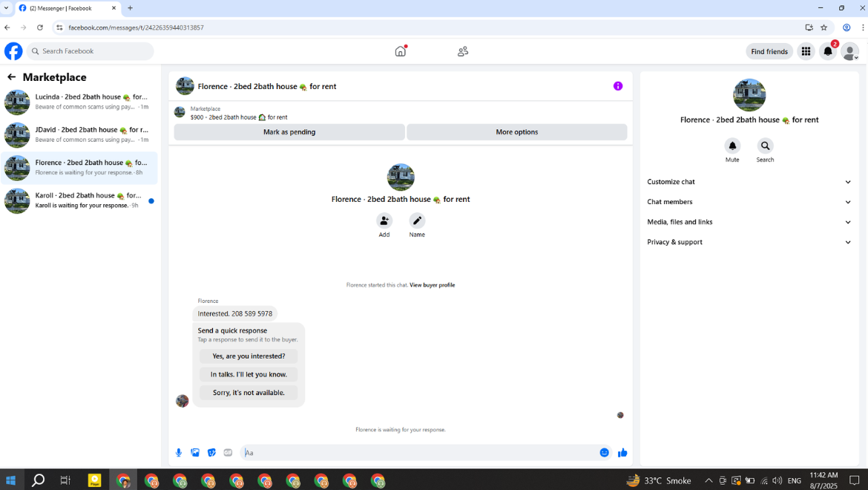
Task: Expand Chat members section
Action: [749, 201]
